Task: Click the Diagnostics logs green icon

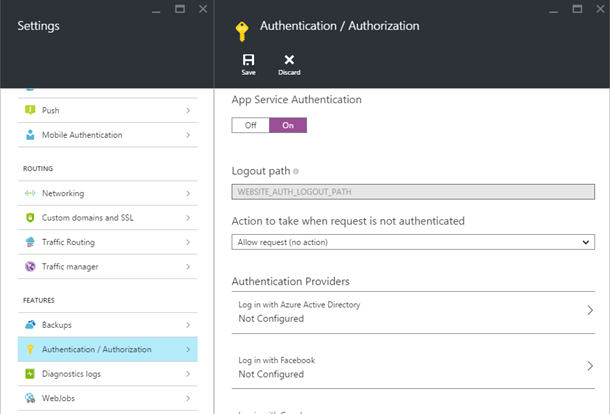Action: [x=30, y=374]
